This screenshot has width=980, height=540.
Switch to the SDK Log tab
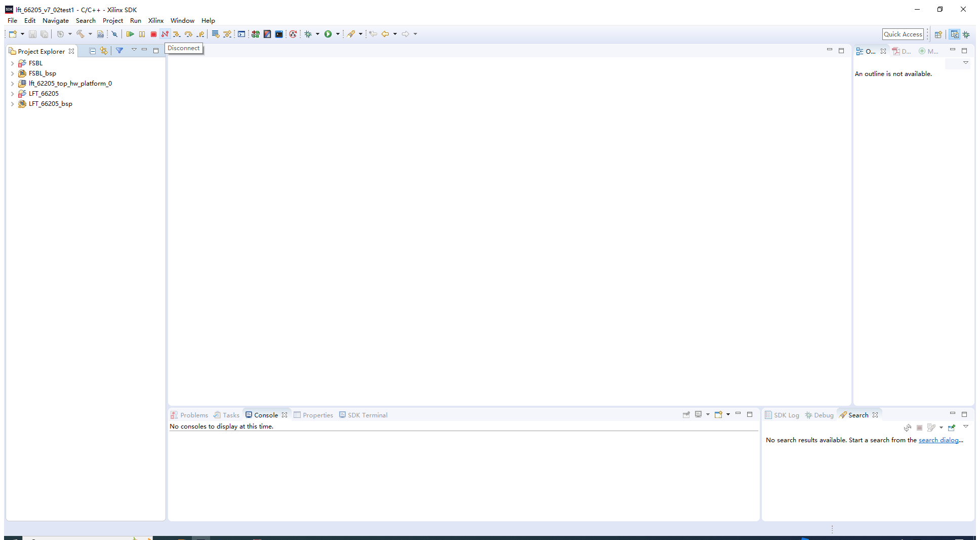pos(782,415)
